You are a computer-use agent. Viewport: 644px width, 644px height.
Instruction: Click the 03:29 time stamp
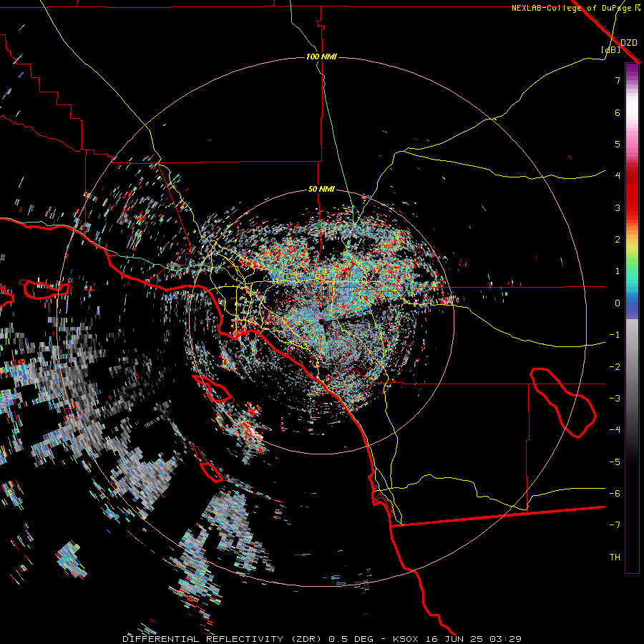[x=504, y=639]
